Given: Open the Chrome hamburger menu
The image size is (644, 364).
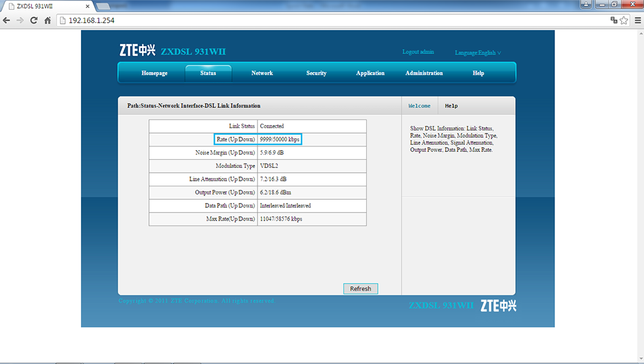Looking at the screenshot, I should [637, 20].
